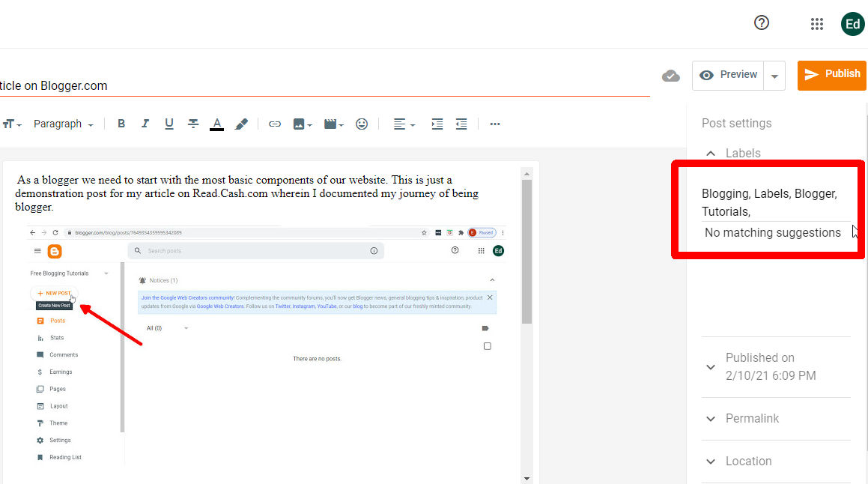Open the insert image menu
This screenshot has width=868, height=484.
(x=303, y=124)
